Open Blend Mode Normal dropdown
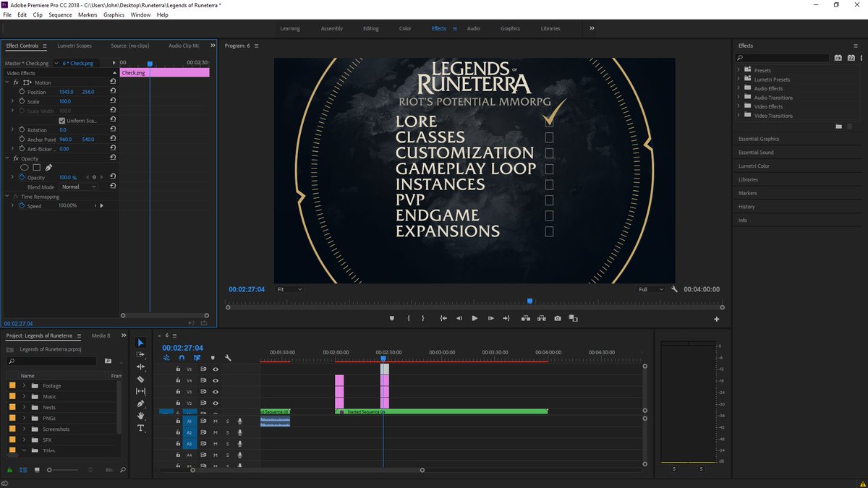 [x=78, y=187]
